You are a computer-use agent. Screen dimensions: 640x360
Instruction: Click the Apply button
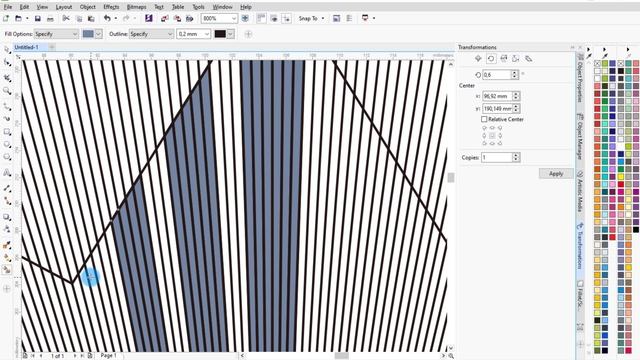(x=556, y=173)
